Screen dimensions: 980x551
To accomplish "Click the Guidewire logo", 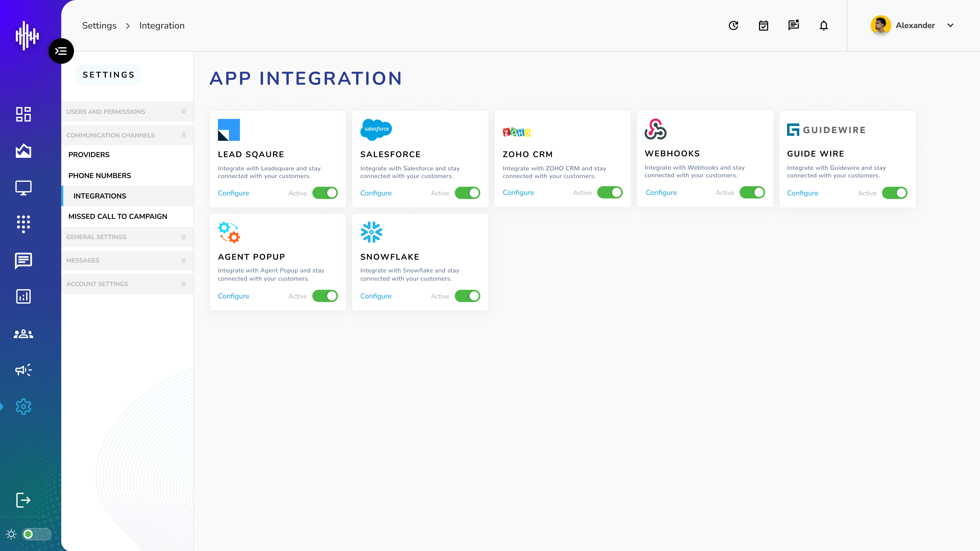I will point(826,130).
